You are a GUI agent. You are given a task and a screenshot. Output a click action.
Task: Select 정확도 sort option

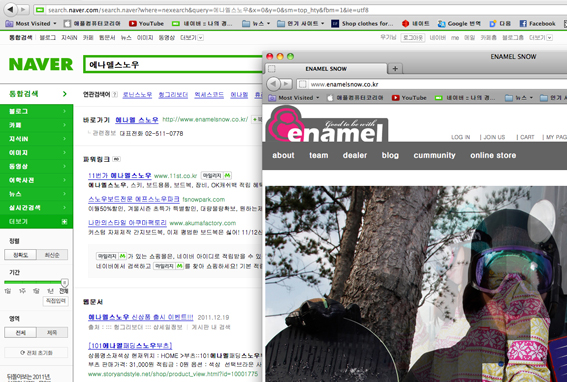click(x=20, y=255)
